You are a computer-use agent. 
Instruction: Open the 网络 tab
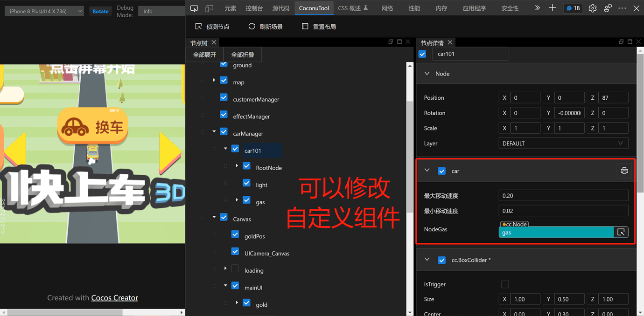tap(387, 8)
